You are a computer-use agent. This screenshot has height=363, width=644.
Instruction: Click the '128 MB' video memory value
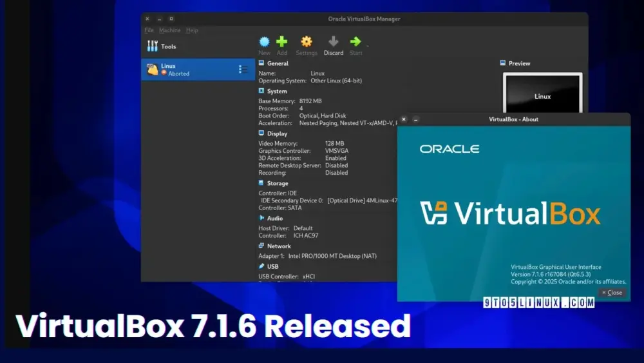tap(334, 143)
